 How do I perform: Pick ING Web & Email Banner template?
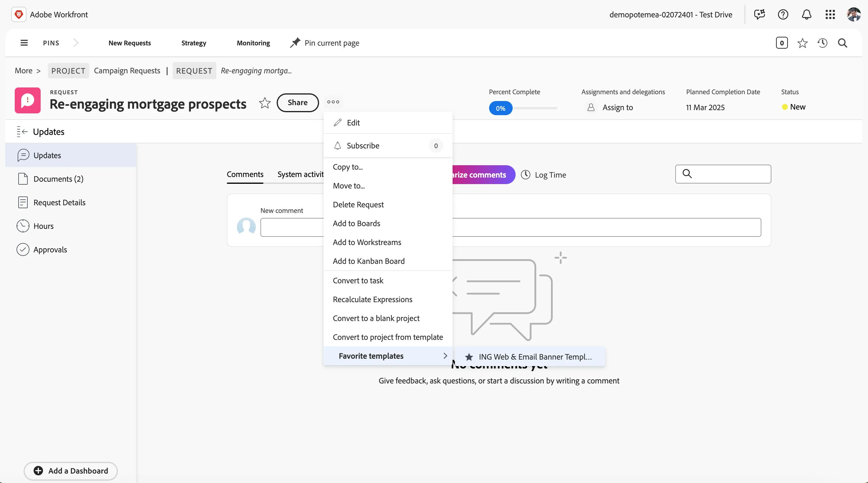pyautogui.click(x=529, y=356)
